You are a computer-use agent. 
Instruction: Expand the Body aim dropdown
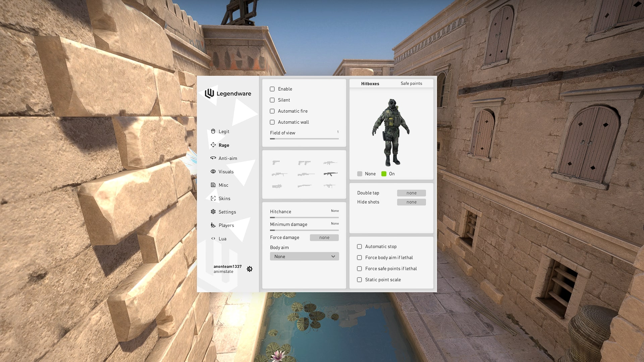(x=304, y=256)
